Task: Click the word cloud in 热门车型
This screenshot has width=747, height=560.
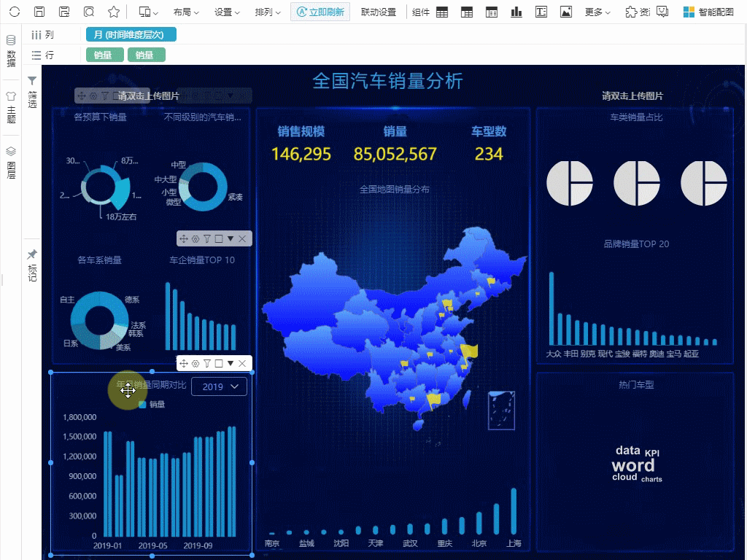Action: pyautogui.click(x=637, y=464)
